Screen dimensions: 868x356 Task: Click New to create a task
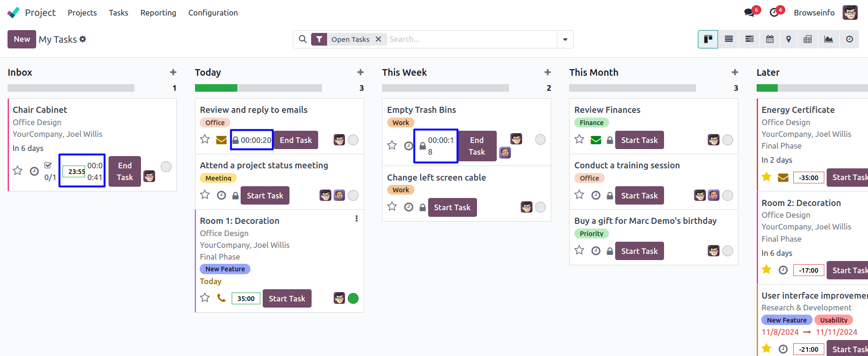tap(22, 39)
